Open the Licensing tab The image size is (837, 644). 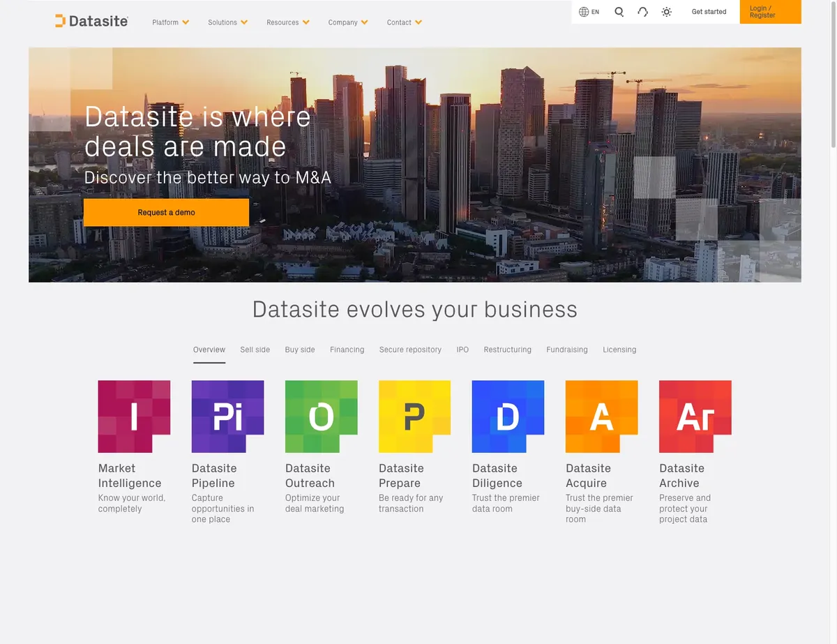click(619, 350)
